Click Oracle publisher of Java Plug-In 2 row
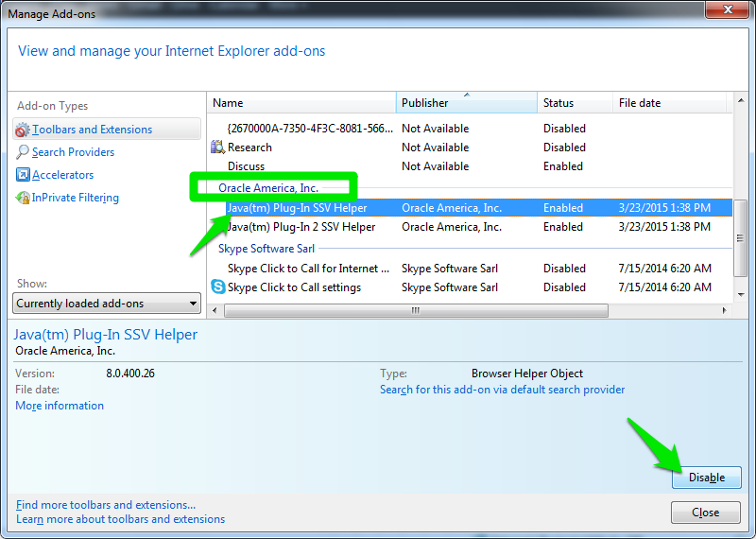Screen dimensions: 756x539 click(x=452, y=227)
